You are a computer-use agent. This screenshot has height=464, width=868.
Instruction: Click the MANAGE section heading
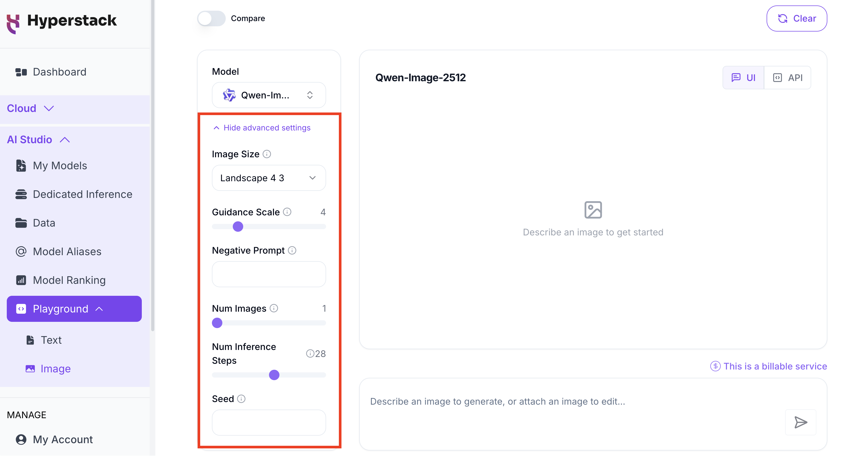click(x=27, y=415)
